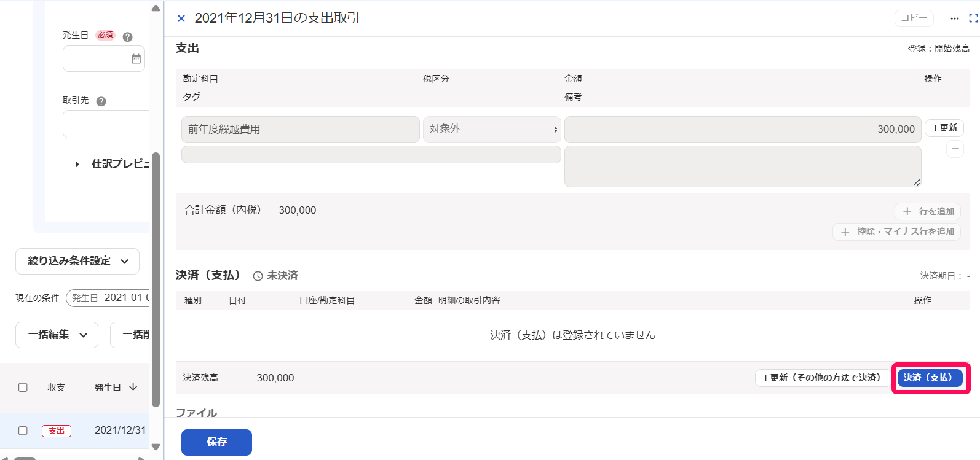The width and height of the screenshot is (980, 460).
Task: Click the empty tag input field
Action: point(371,154)
